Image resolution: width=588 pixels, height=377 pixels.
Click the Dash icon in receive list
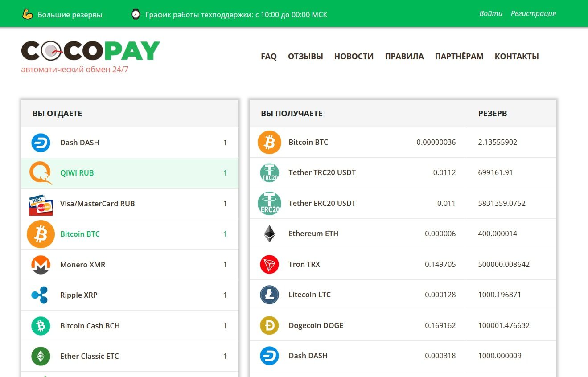(269, 356)
